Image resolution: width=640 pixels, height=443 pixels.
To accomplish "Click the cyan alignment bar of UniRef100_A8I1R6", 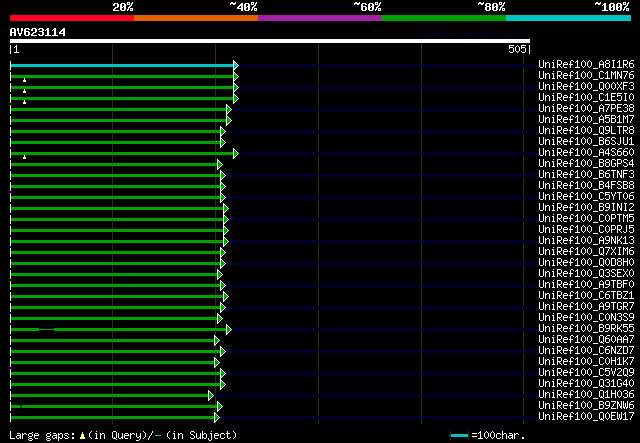I will (x=122, y=65).
